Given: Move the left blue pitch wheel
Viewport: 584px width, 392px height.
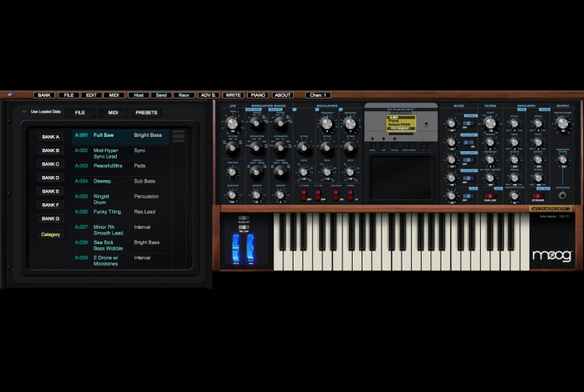Looking at the screenshot, I should pos(236,248).
